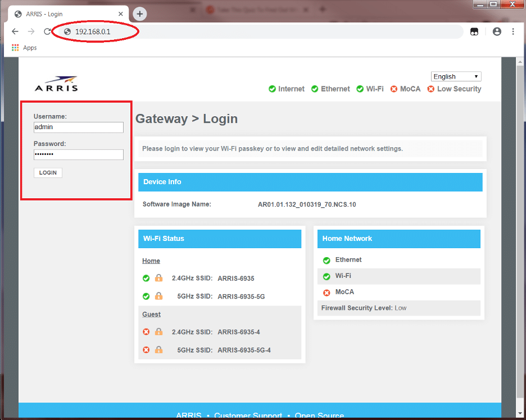The height and width of the screenshot is (420, 526).
Task: Click the MoCA red error icon in header
Action: point(394,89)
